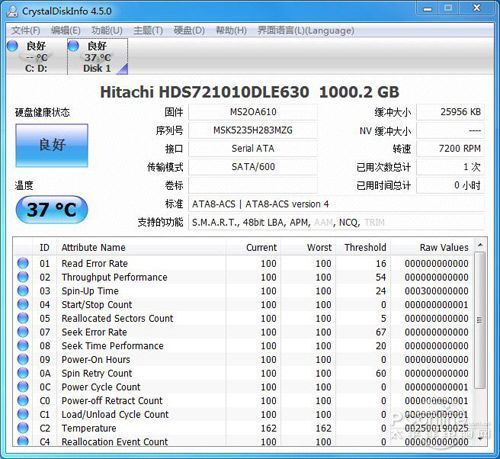Click the status orb for Spin-Up Time
The image size is (500, 459).
(x=23, y=290)
